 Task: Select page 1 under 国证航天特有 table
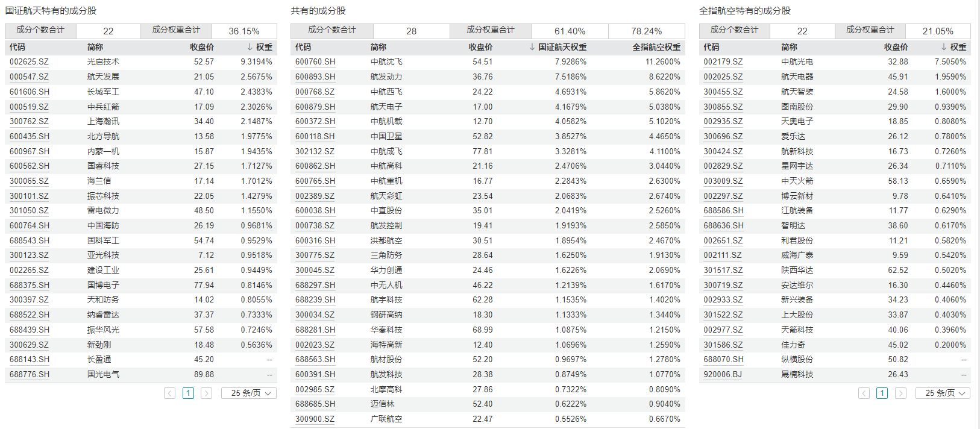(188, 393)
